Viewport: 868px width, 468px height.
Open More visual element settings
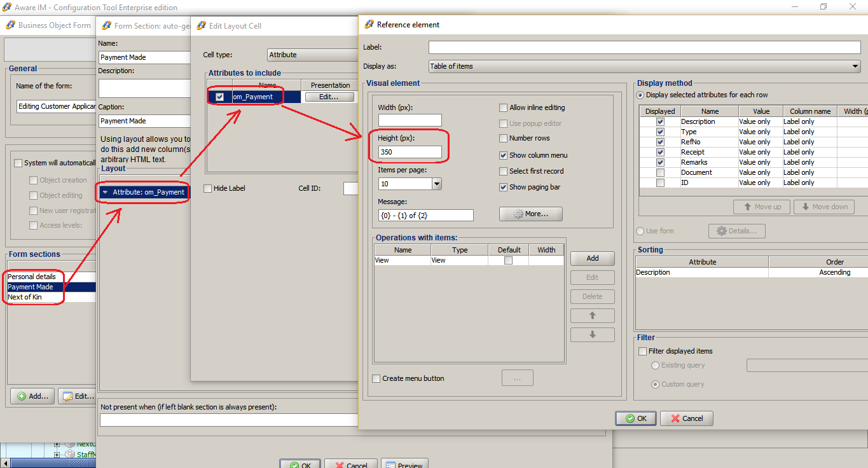531,214
